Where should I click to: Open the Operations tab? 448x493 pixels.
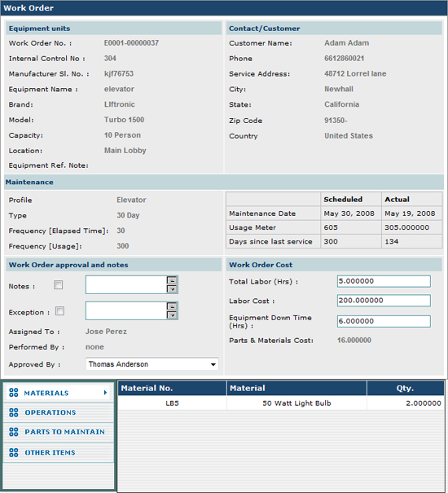[51, 412]
